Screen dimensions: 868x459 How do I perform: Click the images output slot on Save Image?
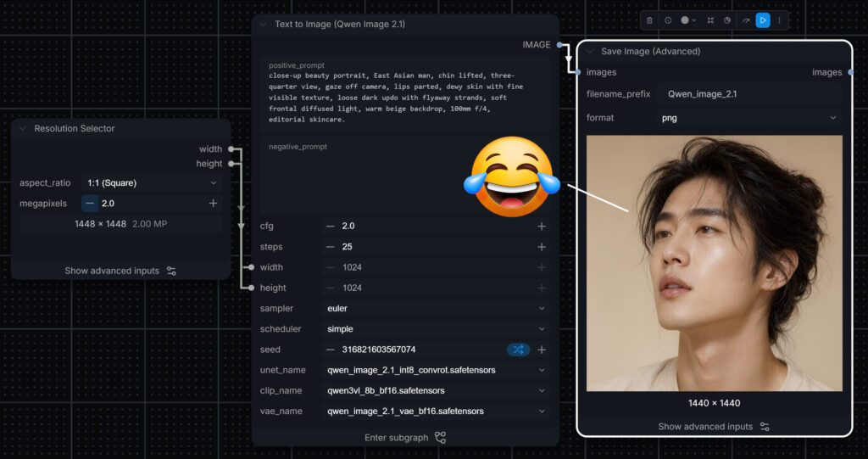[x=851, y=72]
